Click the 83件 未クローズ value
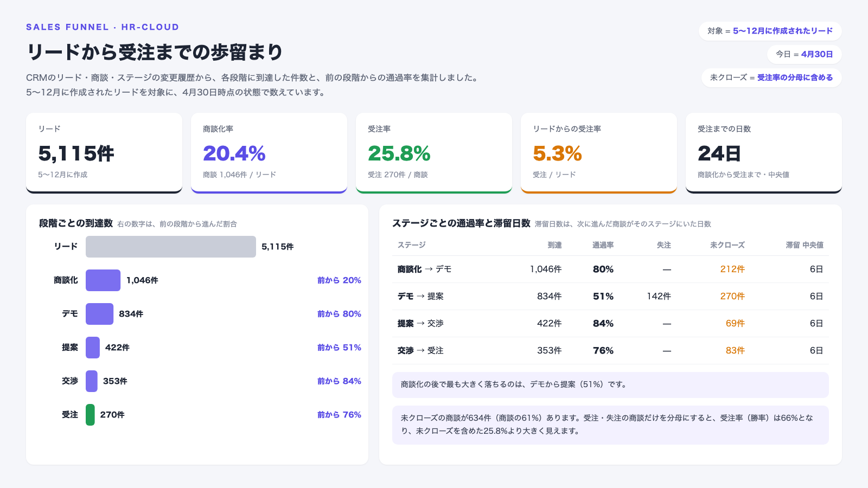Image resolution: width=868 pixels, height=488 pixels. pyautogui.click(x=735, y=351)
